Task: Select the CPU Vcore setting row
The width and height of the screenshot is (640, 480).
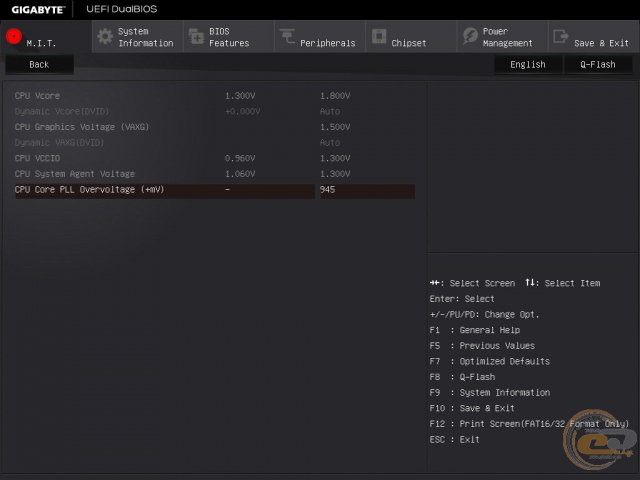Action: [38, 96]
